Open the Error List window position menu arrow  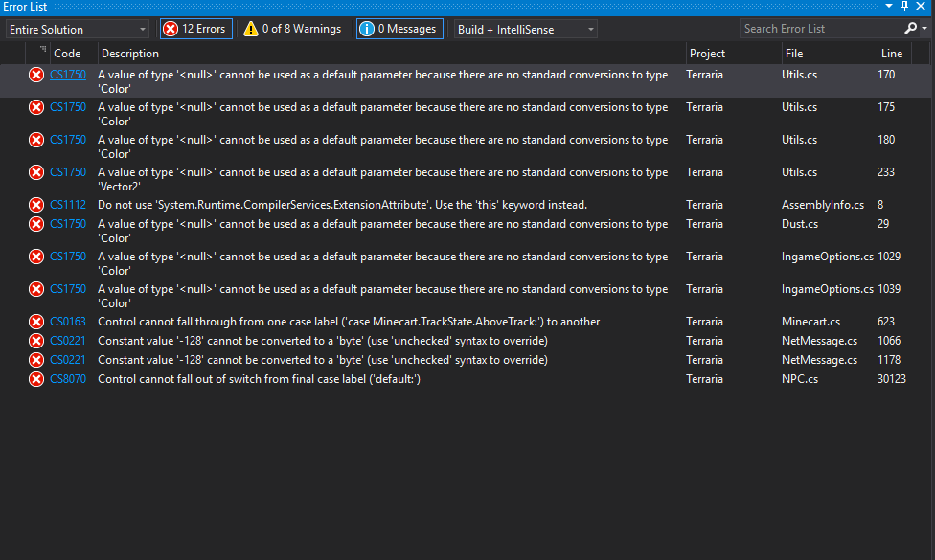pyautogui.click(x=888, y=7)
